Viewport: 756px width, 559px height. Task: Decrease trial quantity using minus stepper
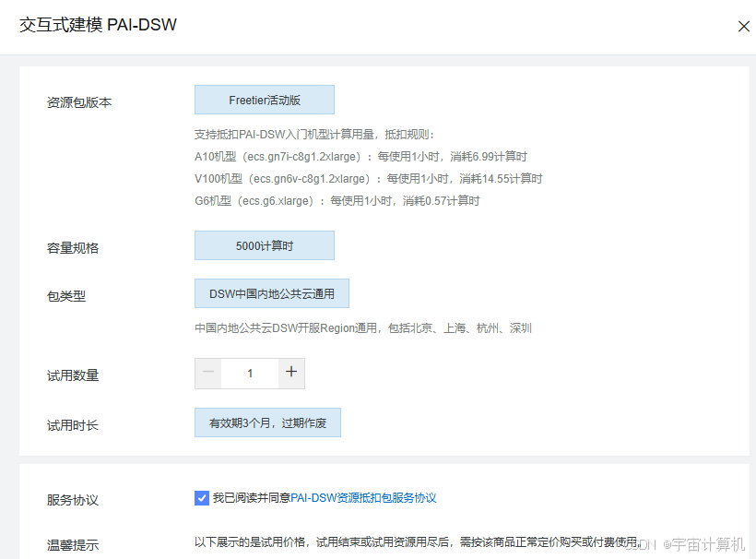207,373
